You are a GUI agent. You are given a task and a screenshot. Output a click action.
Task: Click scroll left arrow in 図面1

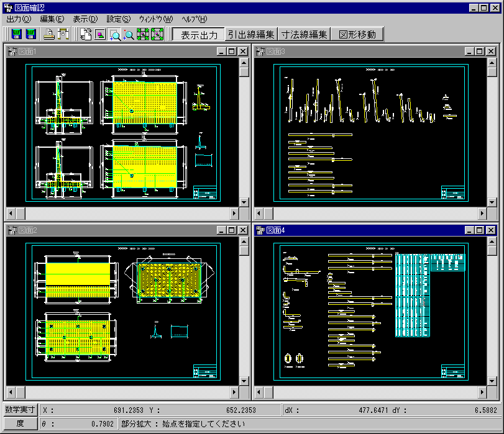click(x=11, y=213)
